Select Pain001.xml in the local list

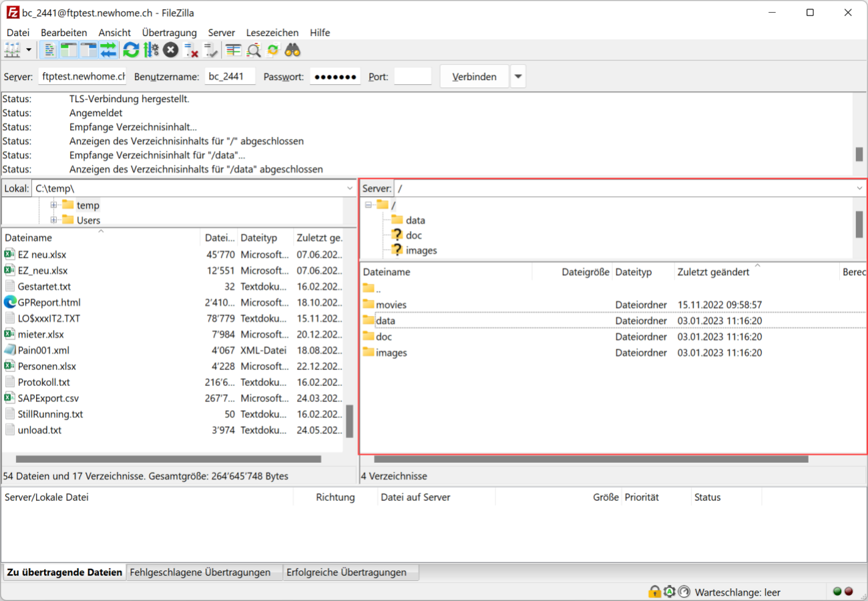pos(43,350)
